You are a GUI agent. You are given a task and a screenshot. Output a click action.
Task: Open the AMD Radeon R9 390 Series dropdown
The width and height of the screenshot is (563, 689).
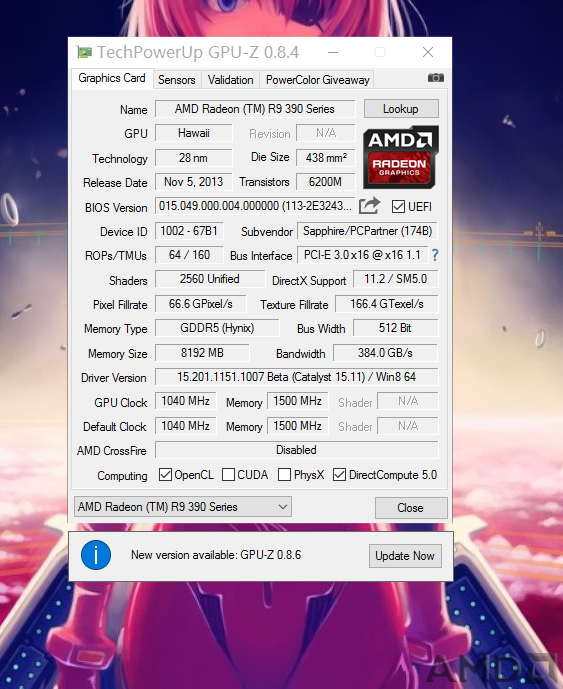click(183, 507)
